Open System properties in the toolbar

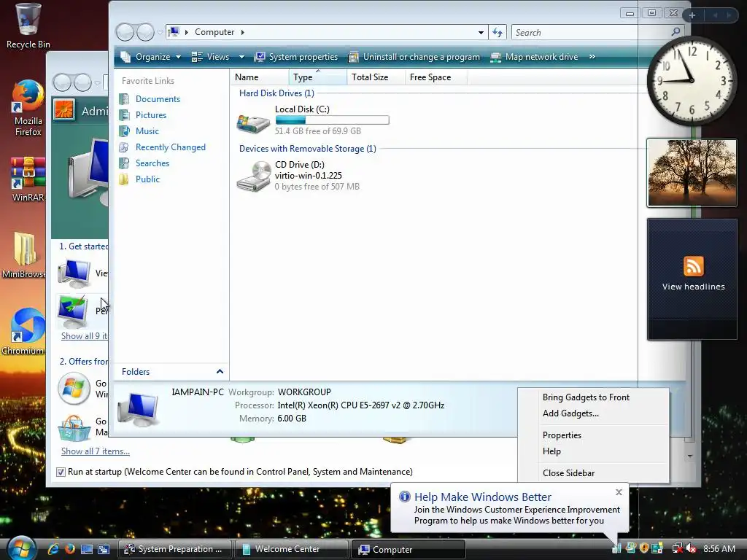point(296,57)
